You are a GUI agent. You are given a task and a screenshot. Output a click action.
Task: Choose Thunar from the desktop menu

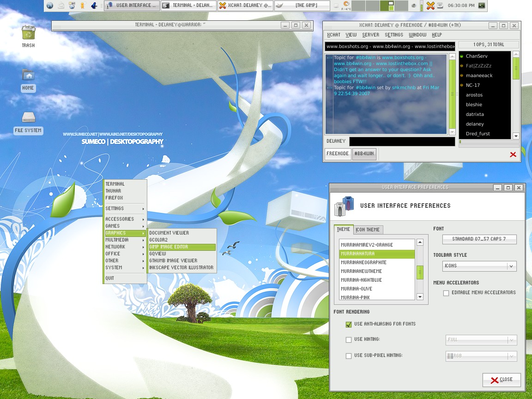[125, 191]
